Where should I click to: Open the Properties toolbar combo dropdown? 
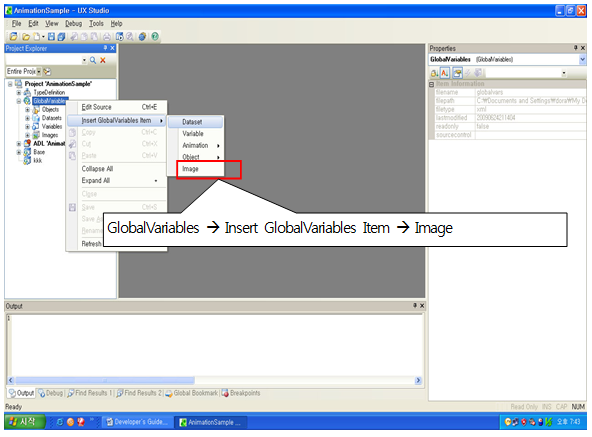[564, 73]
